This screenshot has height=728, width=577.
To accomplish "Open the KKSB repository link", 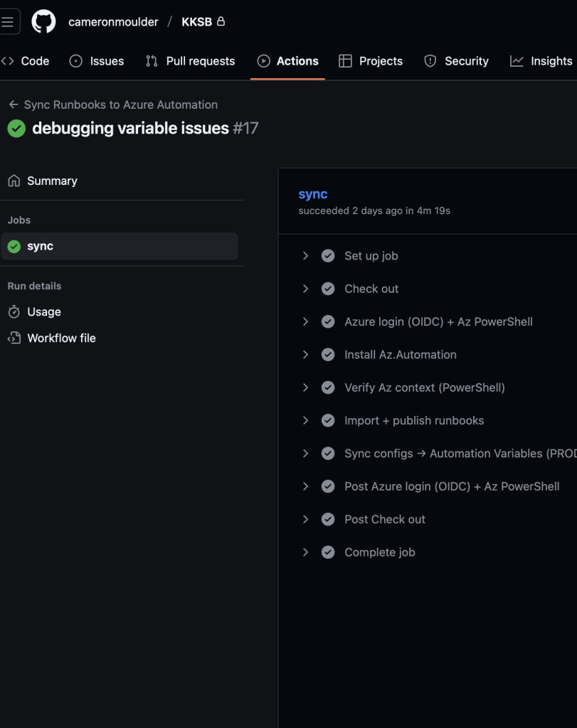I will [196, 22].
